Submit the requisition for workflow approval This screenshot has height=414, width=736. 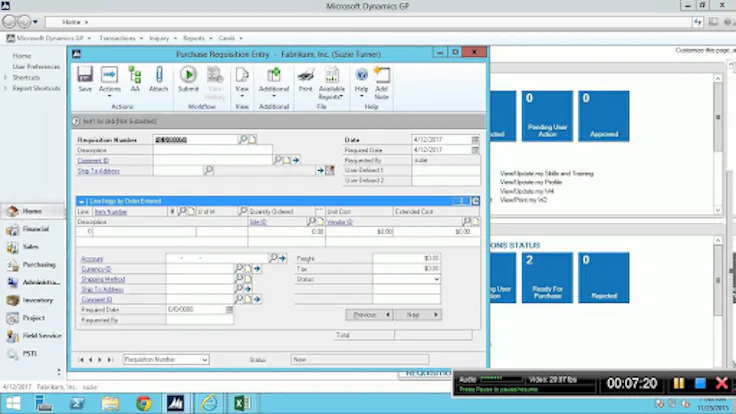(x=188, y=79)
